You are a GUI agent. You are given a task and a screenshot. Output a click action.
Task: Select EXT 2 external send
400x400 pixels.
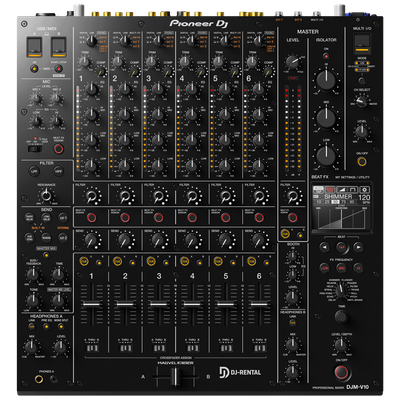click(63, 237)
